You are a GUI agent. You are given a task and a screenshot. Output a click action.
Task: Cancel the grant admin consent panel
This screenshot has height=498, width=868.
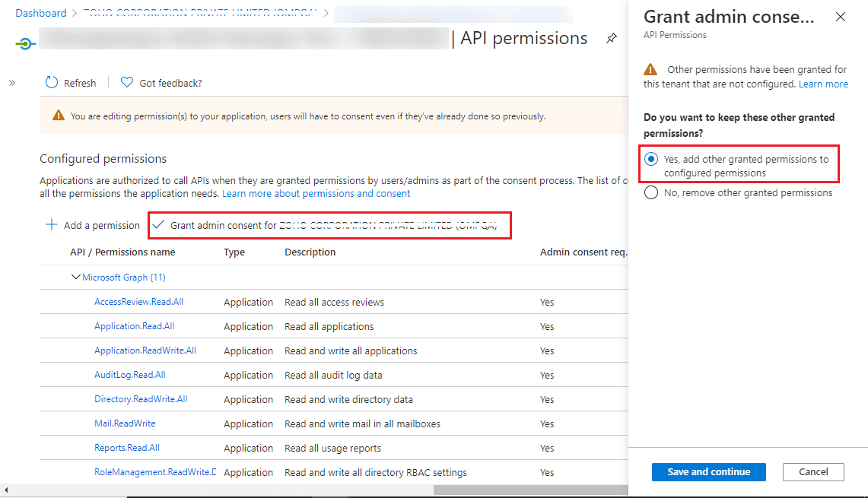[812, 471]
